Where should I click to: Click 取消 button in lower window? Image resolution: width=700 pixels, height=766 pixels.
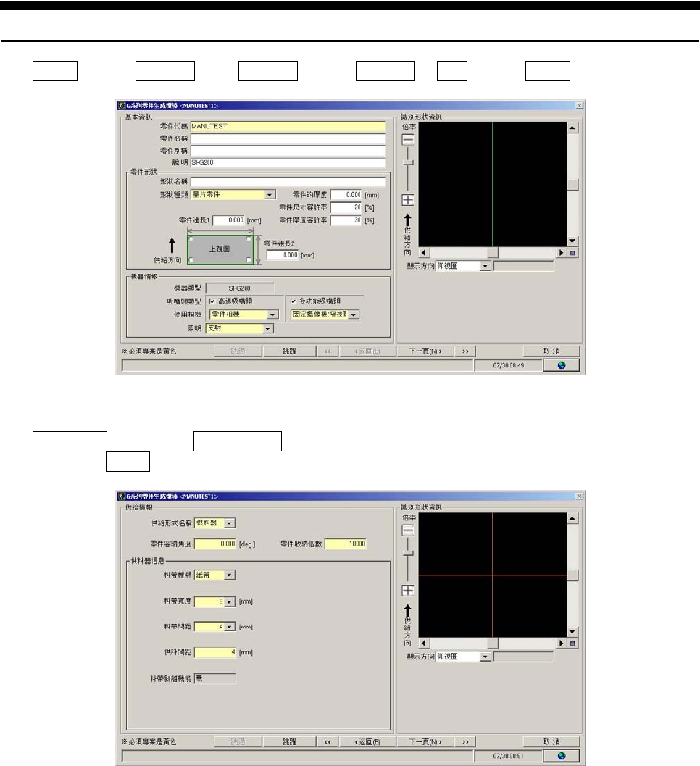click(551, 742)
